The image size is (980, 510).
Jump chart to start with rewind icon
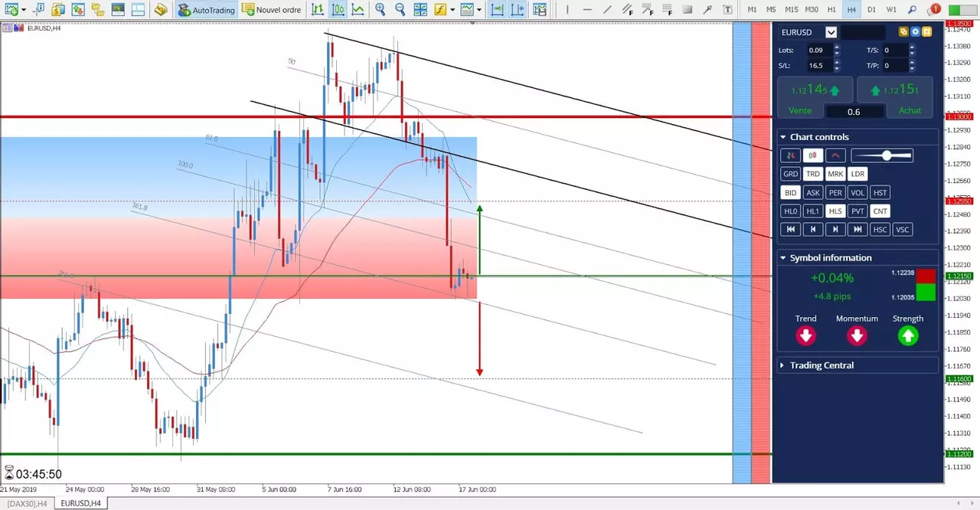tap(790, 229)
